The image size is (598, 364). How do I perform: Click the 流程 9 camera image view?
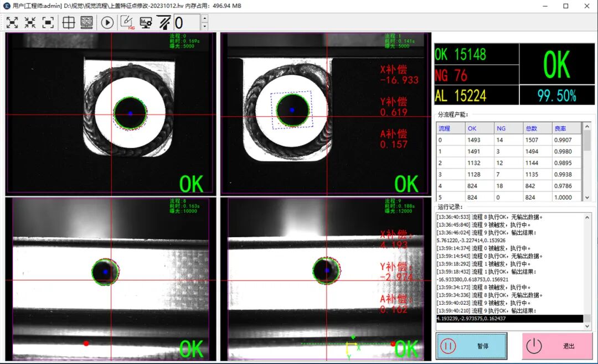coord(326,279)
